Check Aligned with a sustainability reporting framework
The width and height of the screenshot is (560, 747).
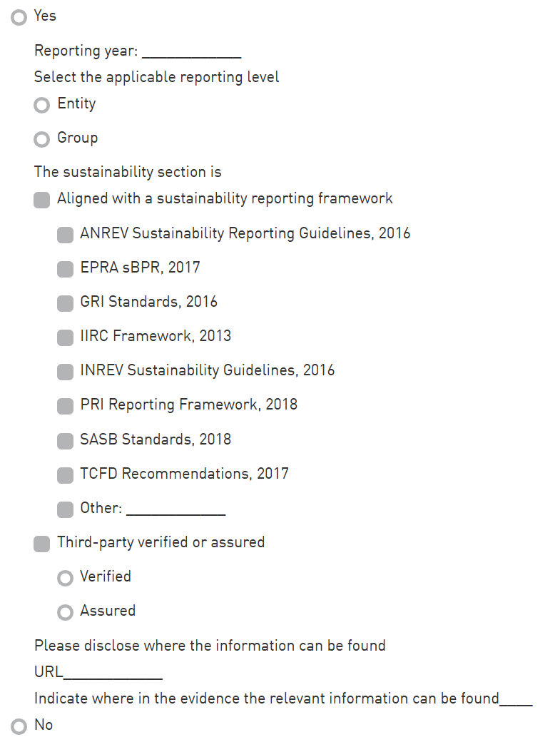click(x=42, y=200)
